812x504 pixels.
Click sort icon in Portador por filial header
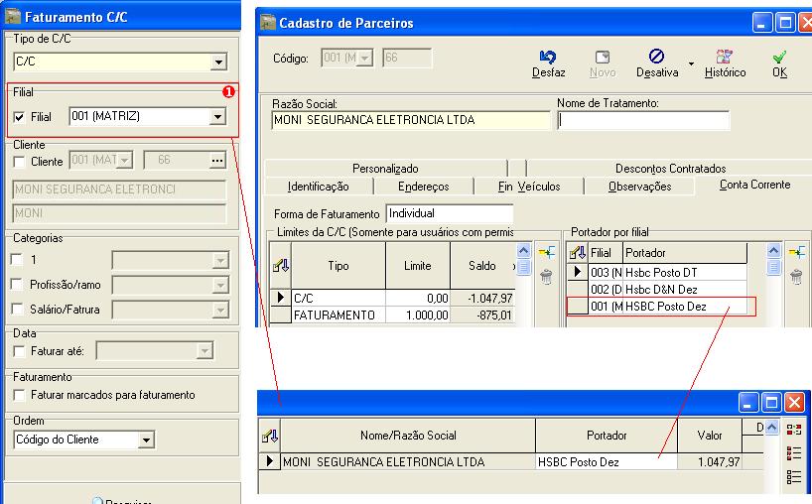pos(577,253)
